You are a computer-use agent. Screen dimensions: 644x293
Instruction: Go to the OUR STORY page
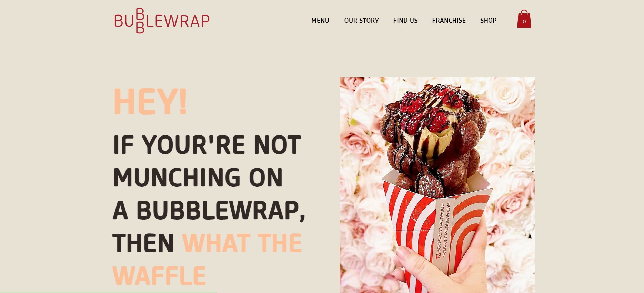point(361,20)
